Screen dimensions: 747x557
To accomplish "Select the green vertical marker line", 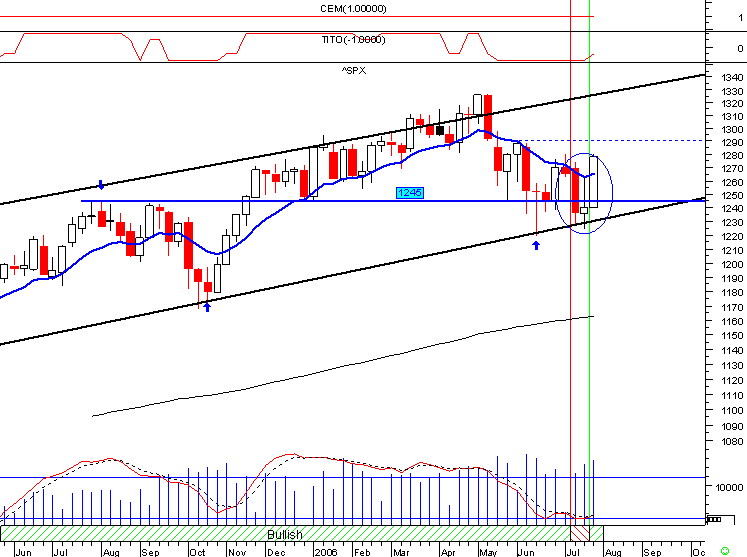I will (x=589, y=262).
